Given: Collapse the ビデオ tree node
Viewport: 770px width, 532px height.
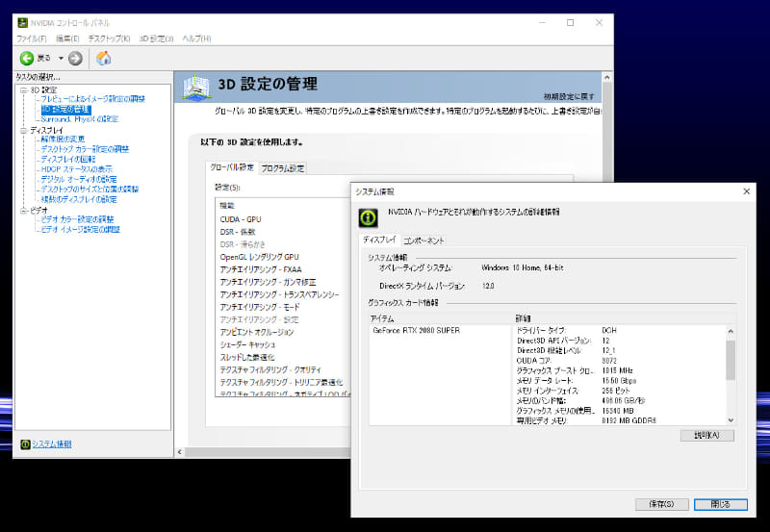Looking at the screenshot, I should click(x=23, y=211).
